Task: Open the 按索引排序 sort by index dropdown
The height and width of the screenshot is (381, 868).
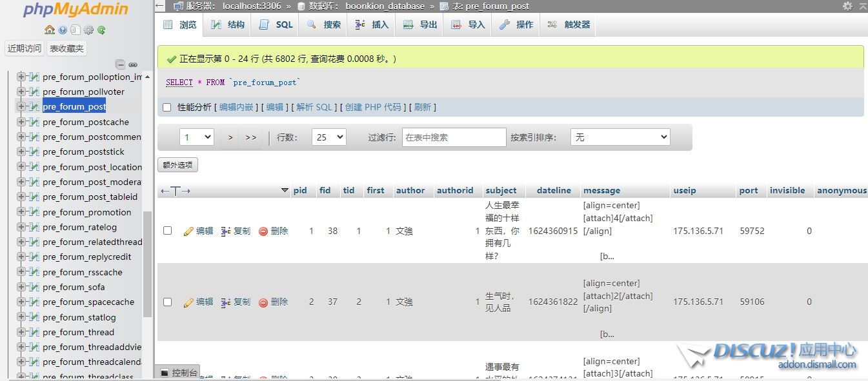Action: [620, 137]
